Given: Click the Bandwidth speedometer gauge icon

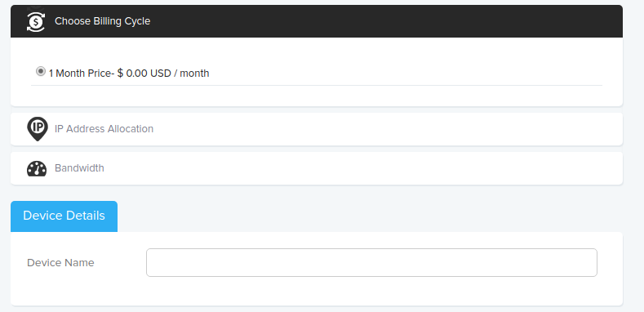Looking at the screenshot, I should pos(37,168).
